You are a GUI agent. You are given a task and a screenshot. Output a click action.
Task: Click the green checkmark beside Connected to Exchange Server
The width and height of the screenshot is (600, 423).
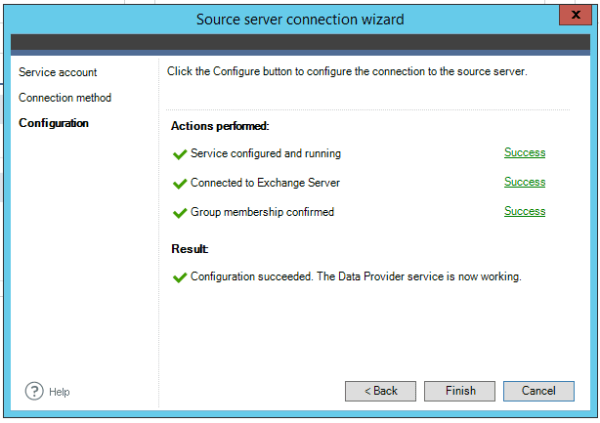pos(180,183)
